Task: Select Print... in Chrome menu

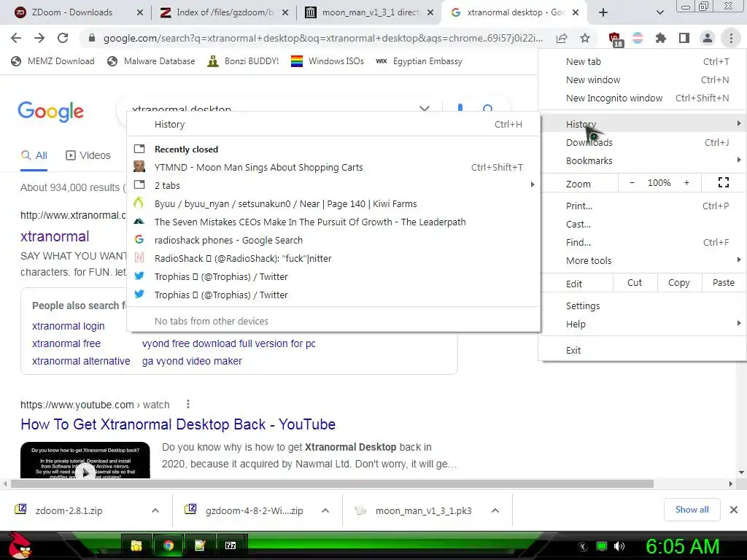Action: click(x=642, y=206)
